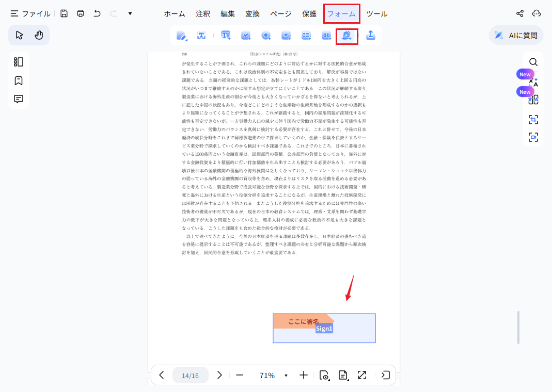Open the フォーム tab
Viewport: 552px width, 392px height.
click(x=341, y=14)
